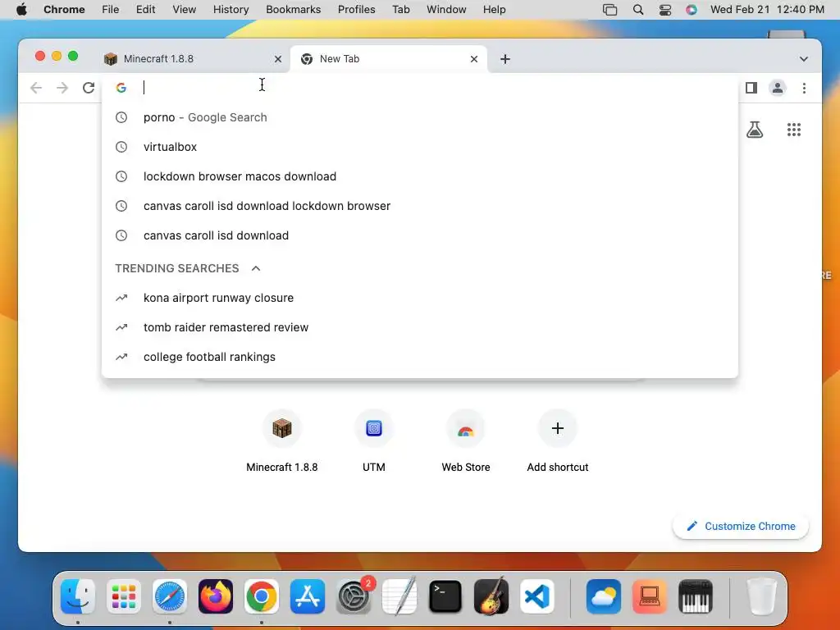Close the Minecraft 1.8.8 tab
Viewport: 840px width, 630px height.
point(277,59)
